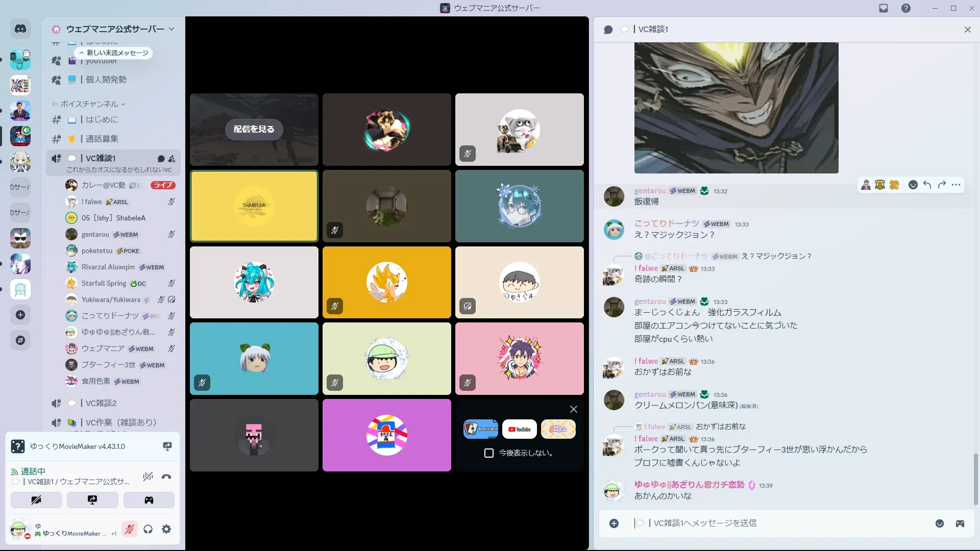This screenshot has height=551, width=980.
Task: Click the Discord home icon
Action: (x=20, y=29)
